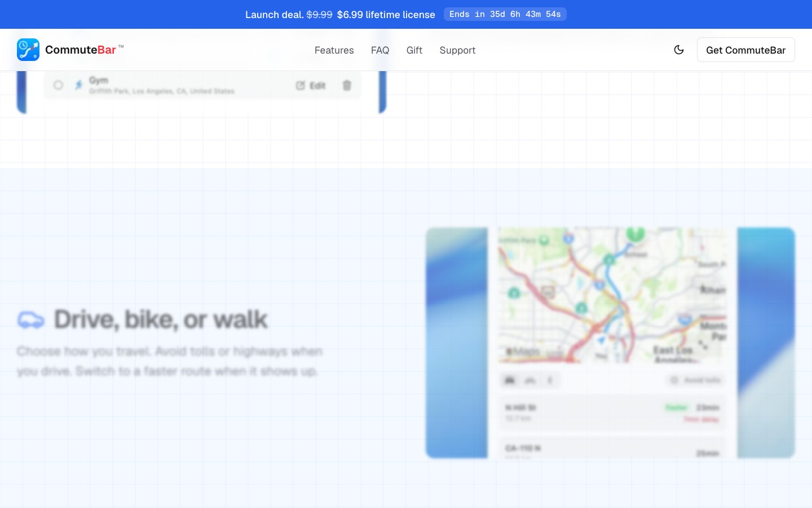The height and width of the screenshot is (508, 812).
Task: Select the radio button on Gym row
Action: (58, 85)
